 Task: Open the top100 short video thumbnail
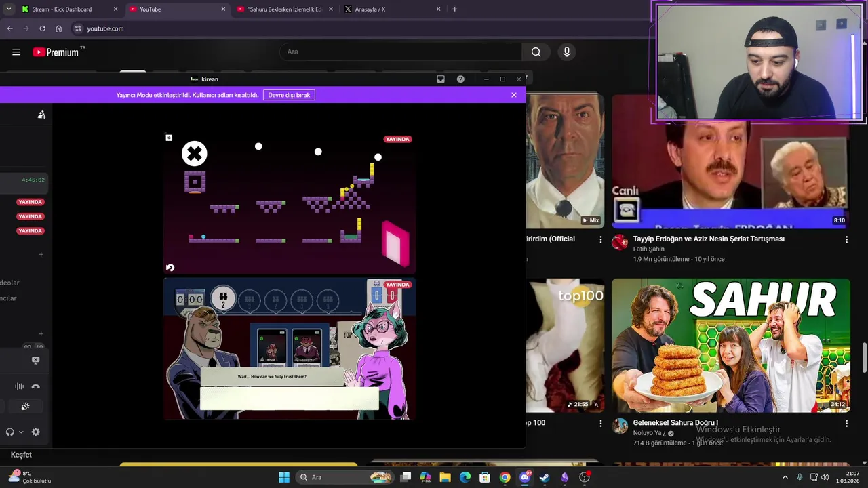click(x=565, y=345)
